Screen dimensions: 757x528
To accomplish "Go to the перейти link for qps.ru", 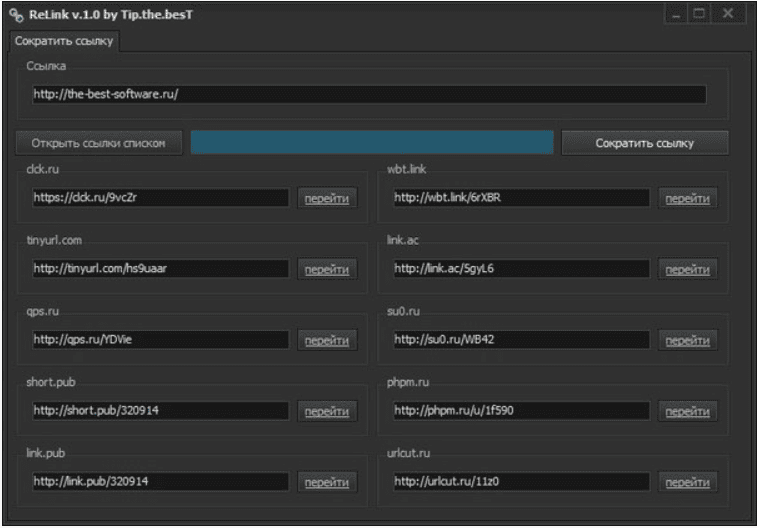I will coord(327,340).
